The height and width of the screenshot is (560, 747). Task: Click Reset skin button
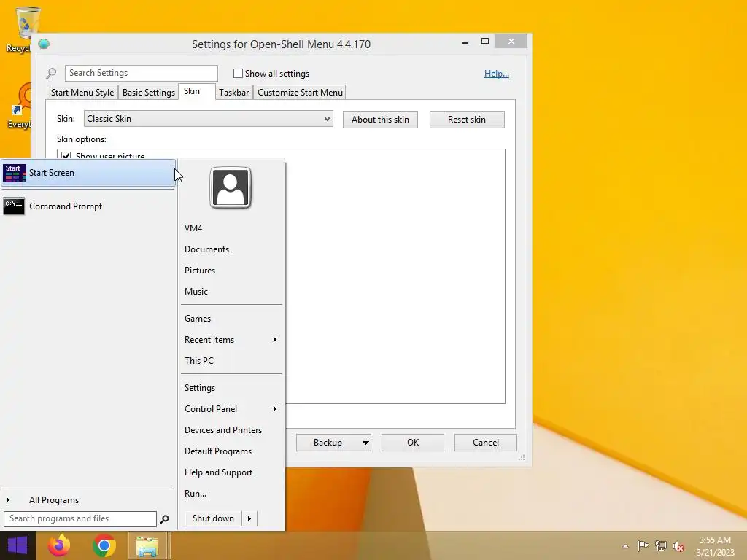point(467,120)
